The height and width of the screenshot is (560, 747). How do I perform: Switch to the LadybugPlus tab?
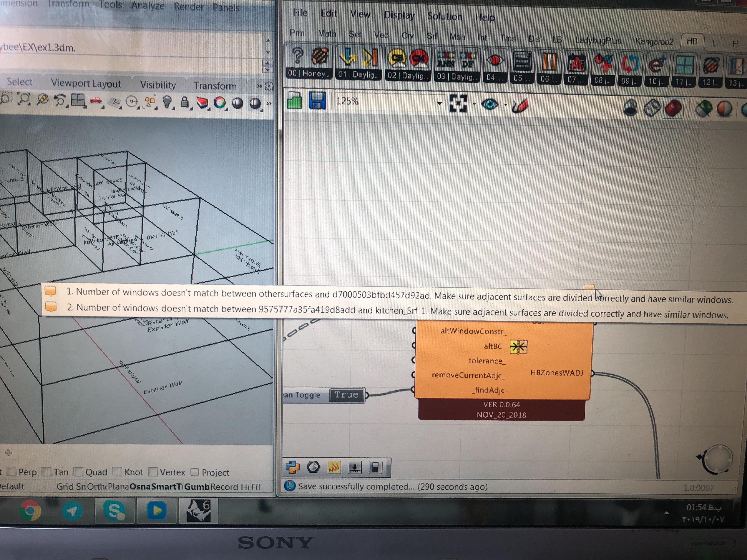click(x=598, y=41)
